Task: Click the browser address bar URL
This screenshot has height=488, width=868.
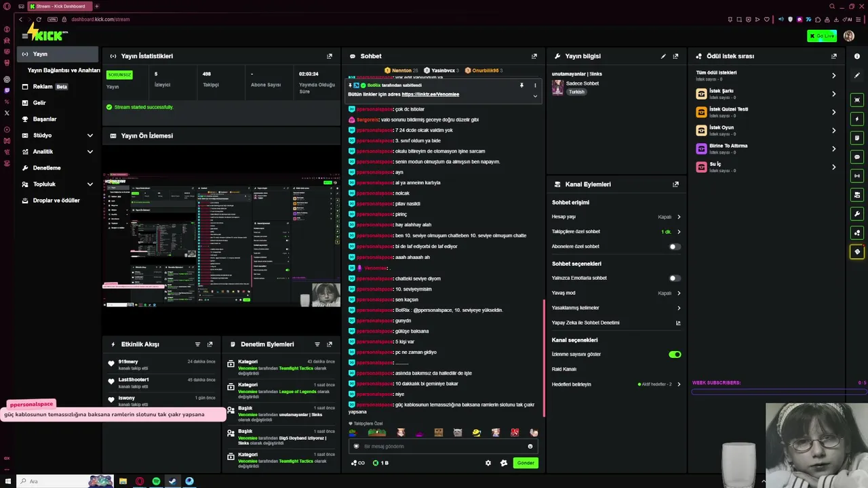Action: coord(100,19)
